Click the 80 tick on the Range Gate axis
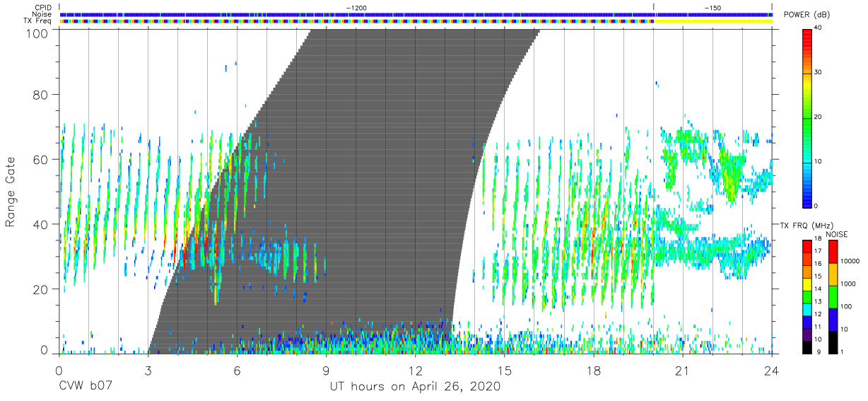The width and height of the screenshot is (868, 401). click(x=40, y=94)
